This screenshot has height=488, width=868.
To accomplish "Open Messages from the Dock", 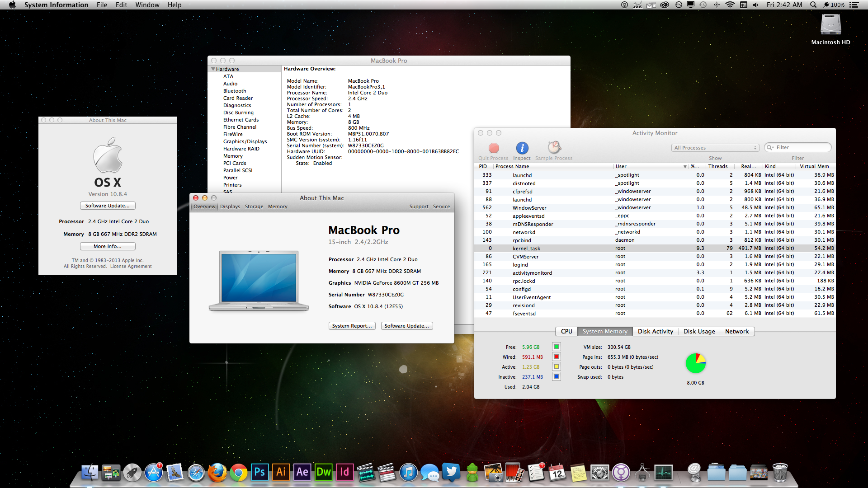I will tap(430, 473).
